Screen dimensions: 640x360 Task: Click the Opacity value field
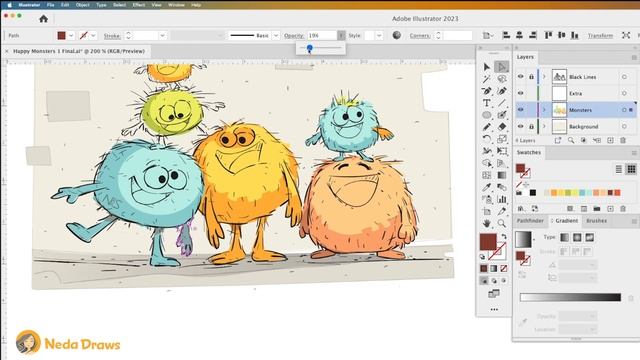(322, 36)
